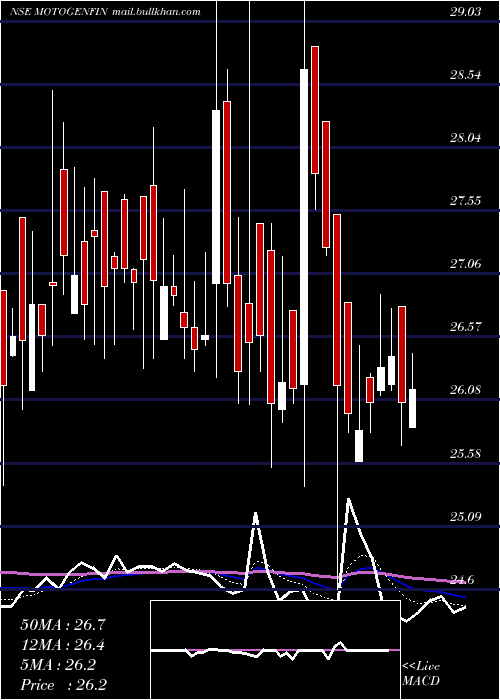The height and width of the screenshot is (700, 500).
Task: Click the 29.03 price axis label
Action: pos(465,12)
